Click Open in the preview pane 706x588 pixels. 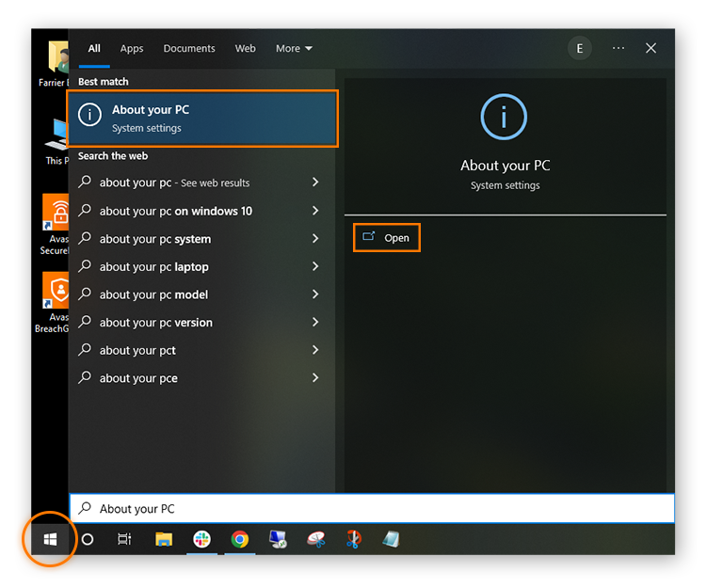click(x=387, y=238)
